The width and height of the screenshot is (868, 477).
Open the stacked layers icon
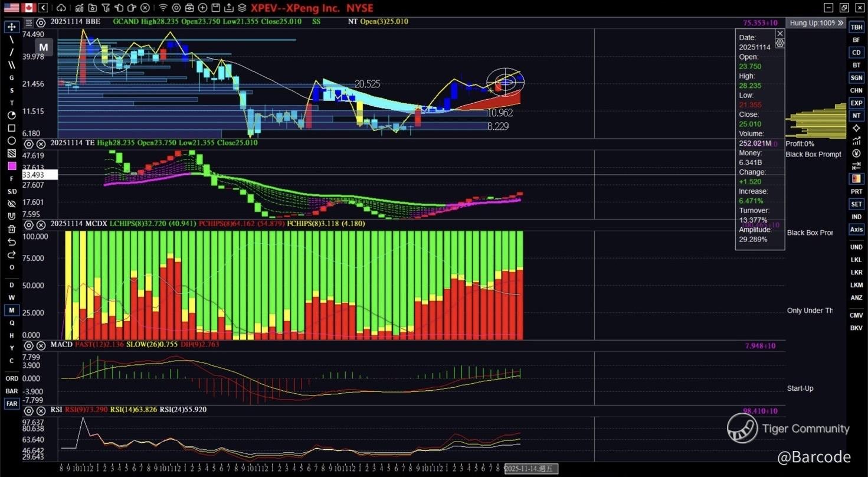pyautogui.click(x=241, y=8)
